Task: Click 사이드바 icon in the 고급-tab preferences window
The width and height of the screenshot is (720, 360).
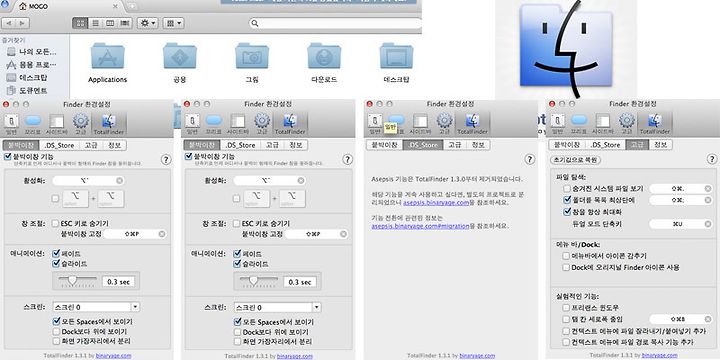Action: click(603, 124)
